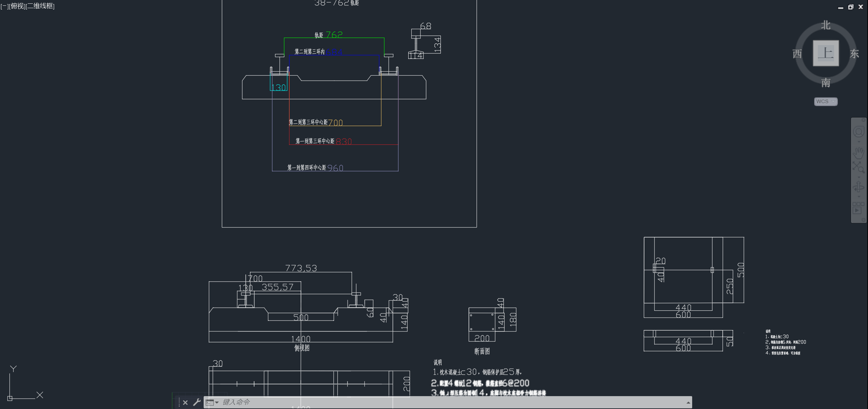Click east 东 on ViewCube compass

[x=854, y=54]
